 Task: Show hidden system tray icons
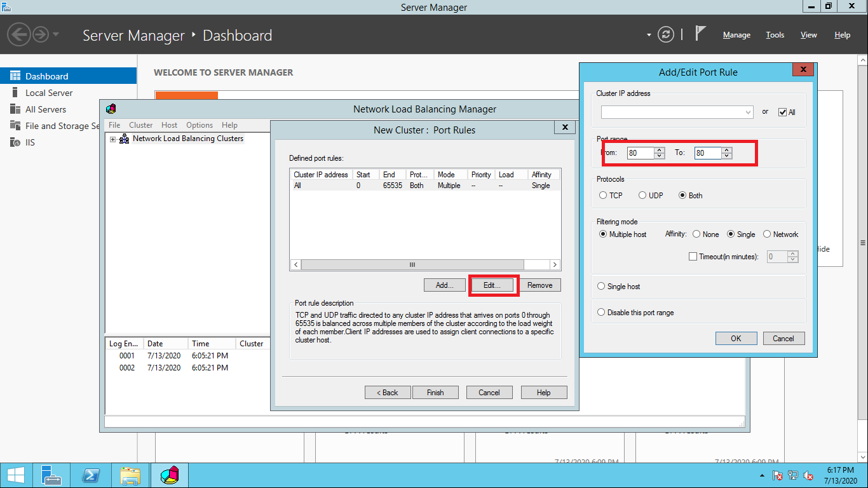pos(763,475)
